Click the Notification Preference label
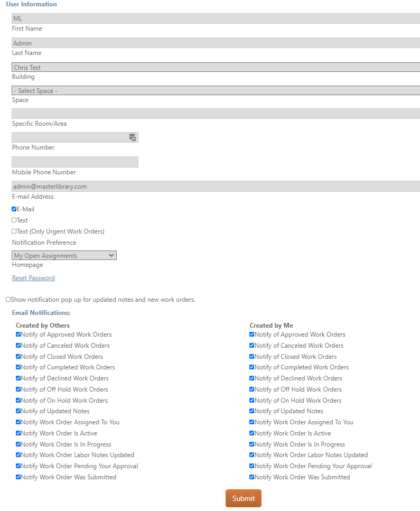 click(x=44, y=243)
